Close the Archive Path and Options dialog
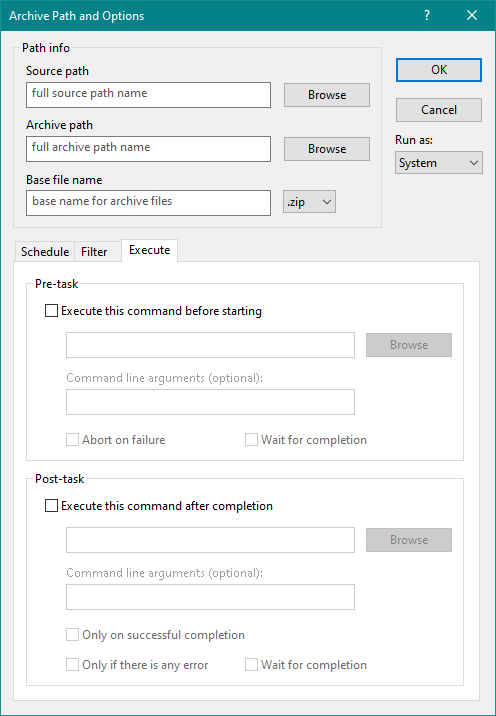496x716 pixels. 472,16
